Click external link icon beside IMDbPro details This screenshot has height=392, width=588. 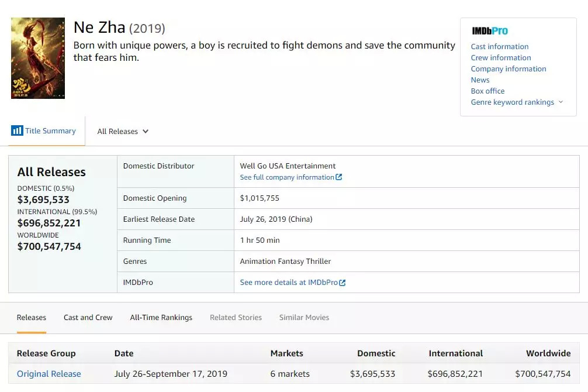(343, 283)
